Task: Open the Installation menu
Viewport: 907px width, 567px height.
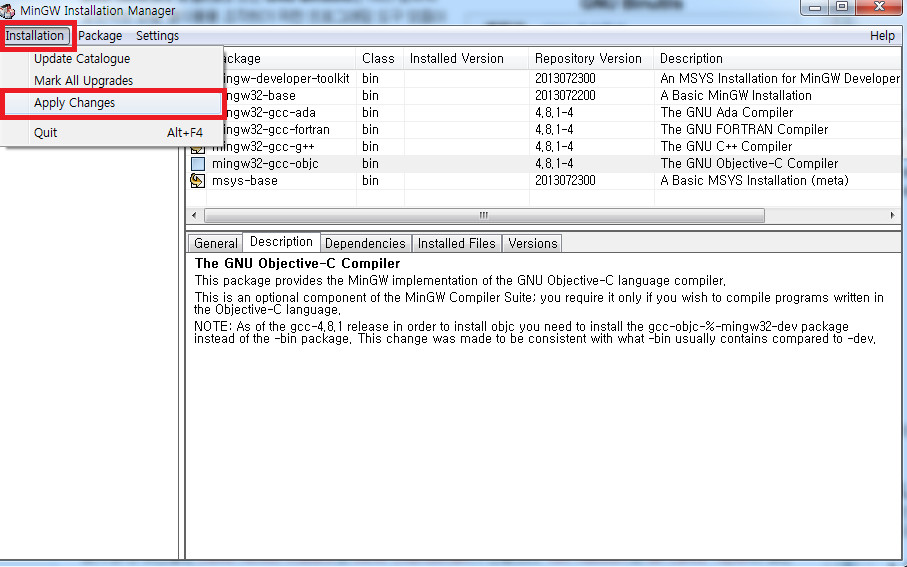Action: 35,36
